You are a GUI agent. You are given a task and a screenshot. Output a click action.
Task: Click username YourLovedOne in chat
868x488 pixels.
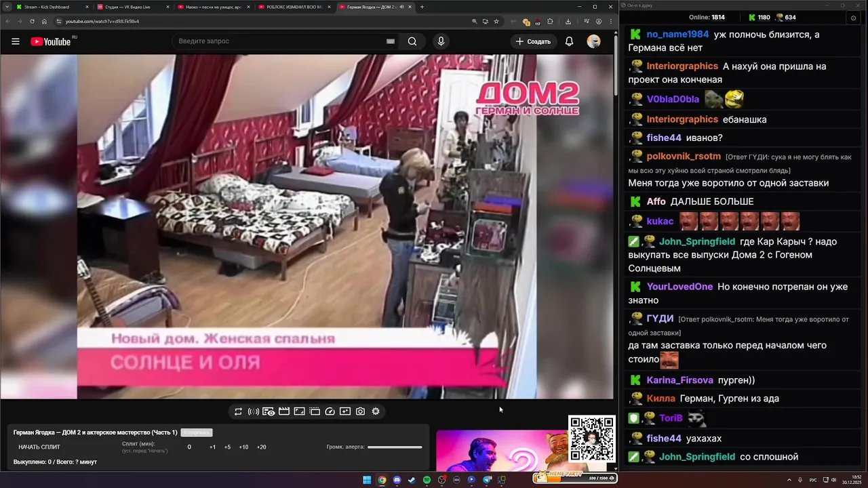[679, 287]
